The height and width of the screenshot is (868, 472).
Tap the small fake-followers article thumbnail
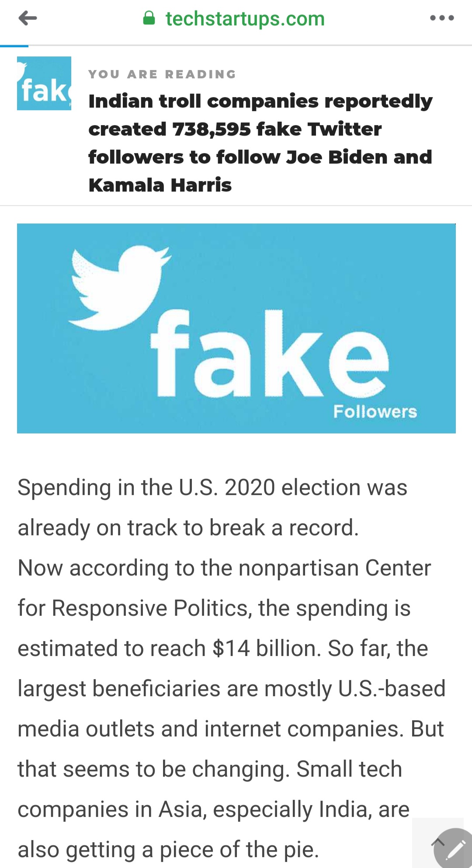[x=44, y=84]
